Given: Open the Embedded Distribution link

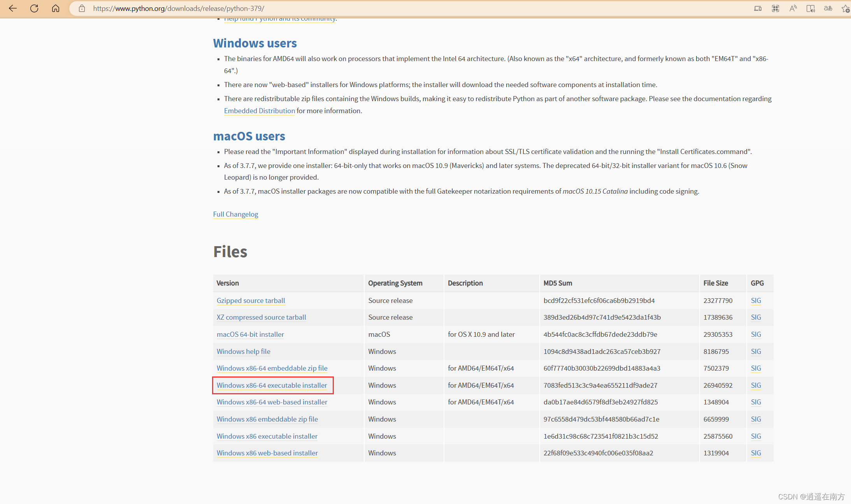Looking at the screenshot, I should coord(259,111).
